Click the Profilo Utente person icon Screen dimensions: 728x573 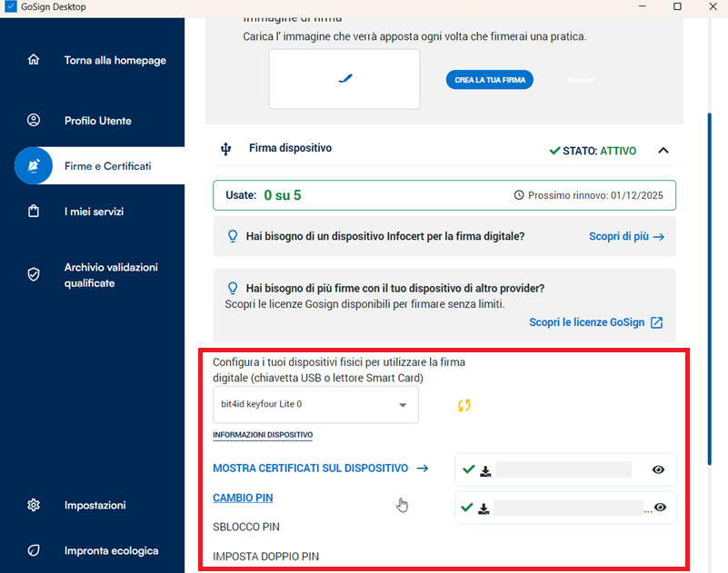pyautogui.click(x=34, y=121)
